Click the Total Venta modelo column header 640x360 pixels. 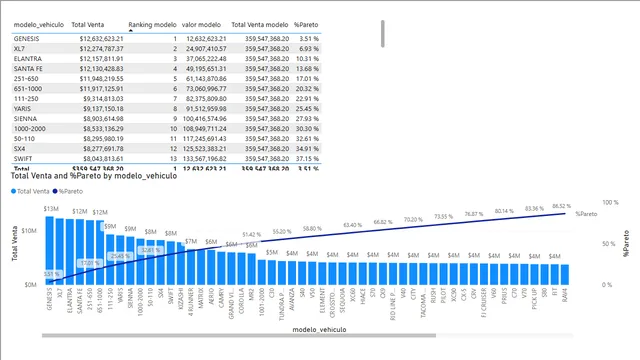(260, 25)
